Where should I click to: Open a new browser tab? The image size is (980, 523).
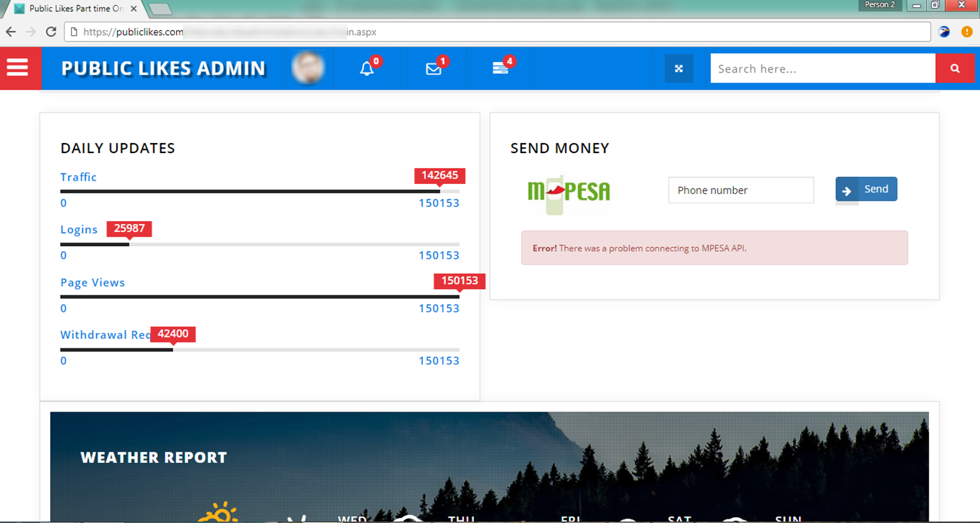tap(160, 9)
